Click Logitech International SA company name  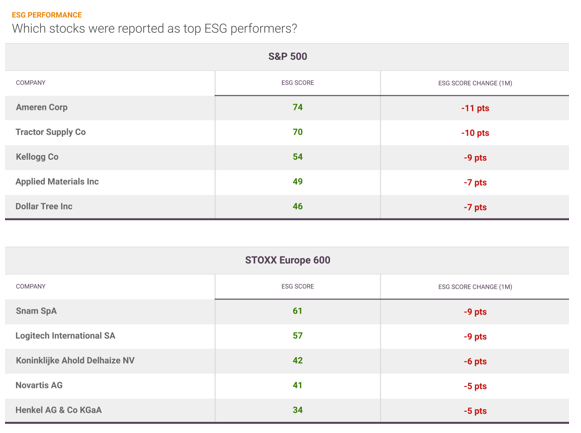coord(65,336)
